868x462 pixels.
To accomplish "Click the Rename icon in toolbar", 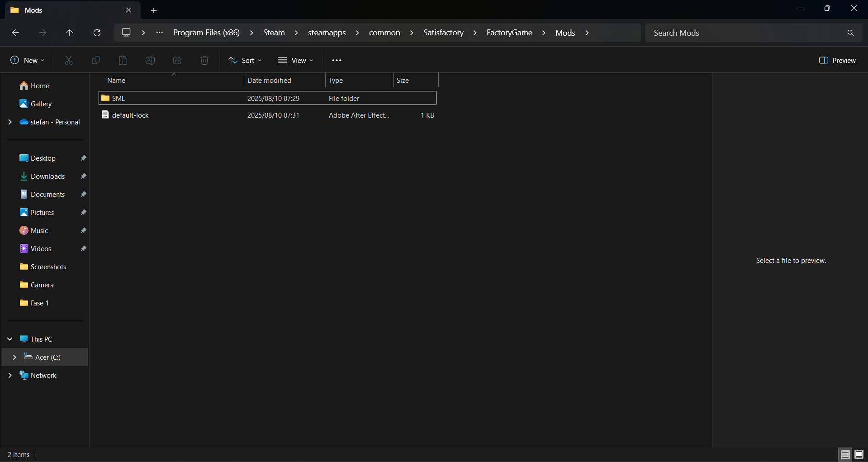I will click(x=150, y=60).
